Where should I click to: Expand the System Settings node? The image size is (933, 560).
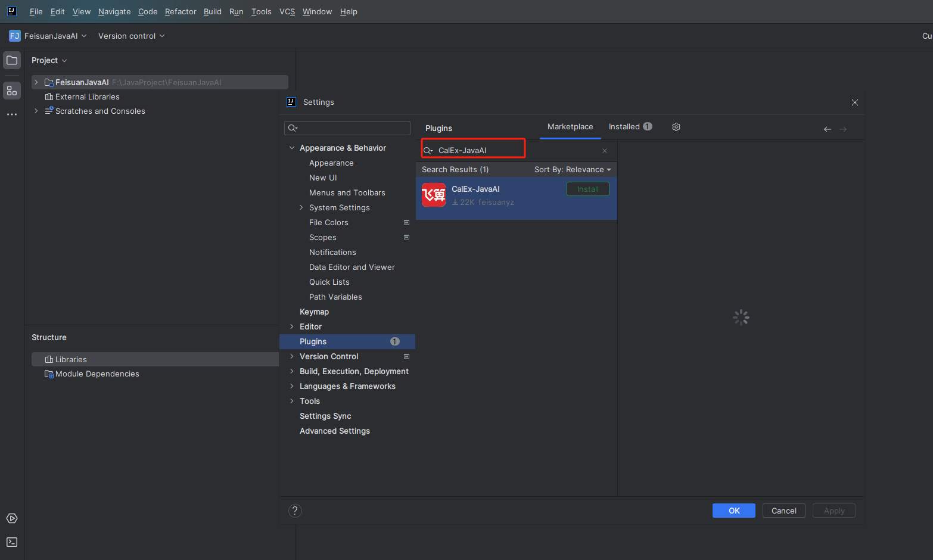click(x=301, y=207)
